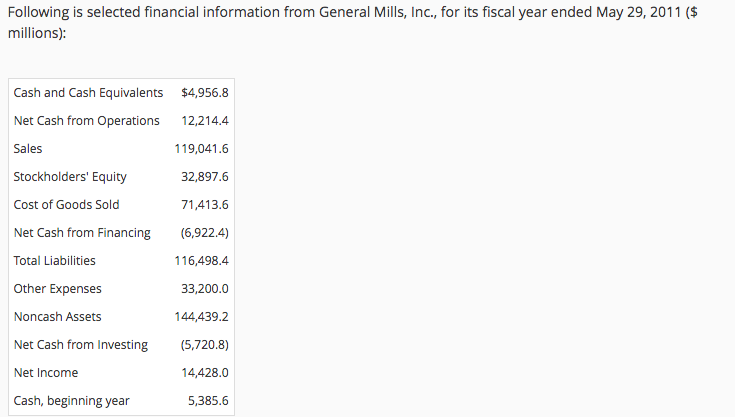The width and height of the screenshot is (735, 417).
Task: Click the Total Liabilities label
Action: pyautogui.click(x=54, y=261)
